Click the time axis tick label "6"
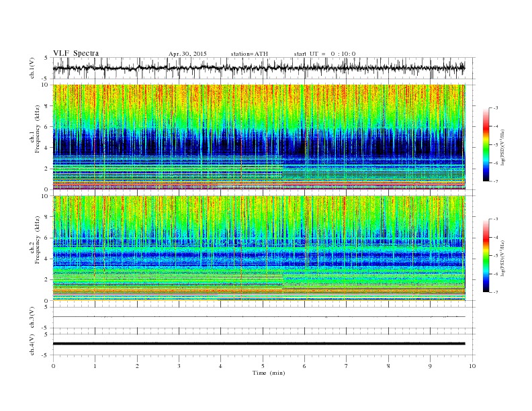 coord(305,366)
